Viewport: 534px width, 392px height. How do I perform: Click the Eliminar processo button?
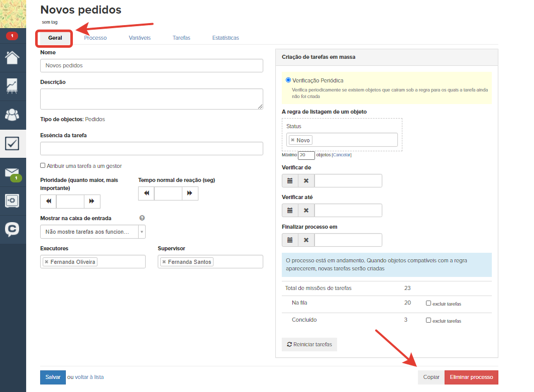point(471,377)
